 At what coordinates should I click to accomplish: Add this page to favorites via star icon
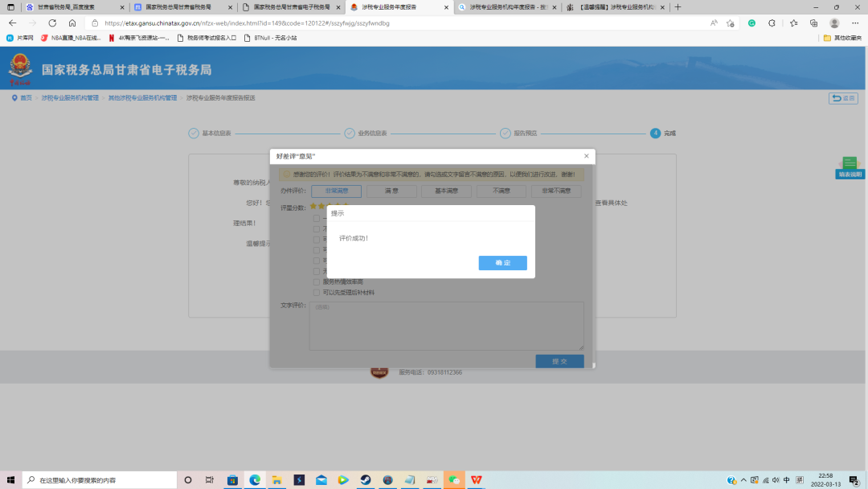(731, 23)
